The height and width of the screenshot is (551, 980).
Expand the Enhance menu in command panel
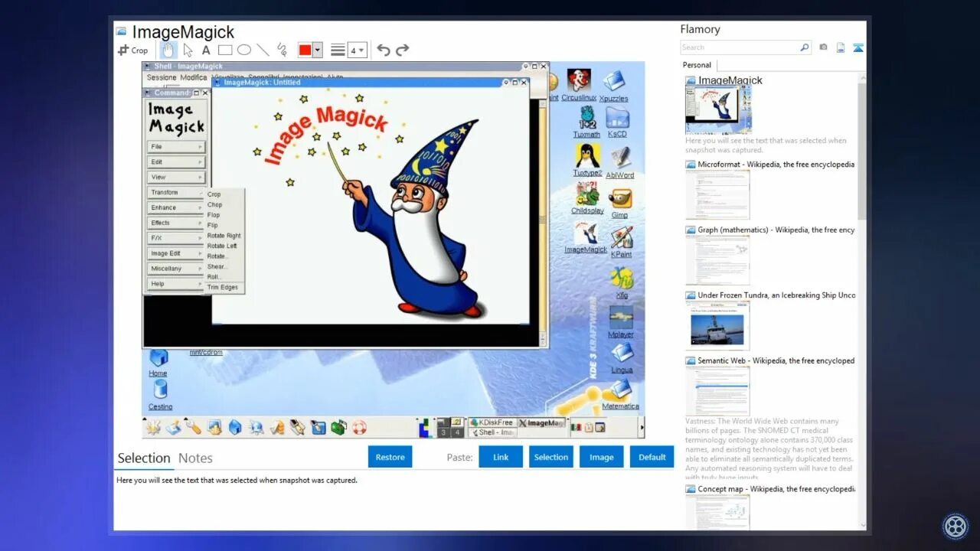[x=176, y=208]
